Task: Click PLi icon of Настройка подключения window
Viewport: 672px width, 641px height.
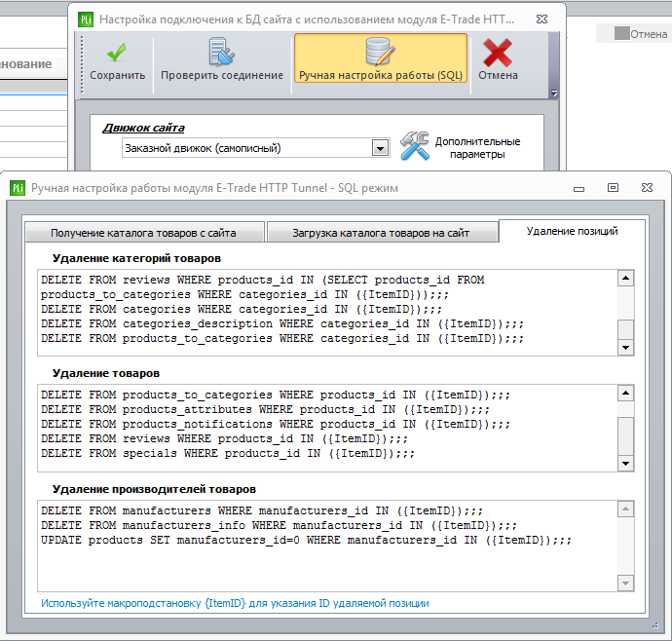Action: coord(86,19)
